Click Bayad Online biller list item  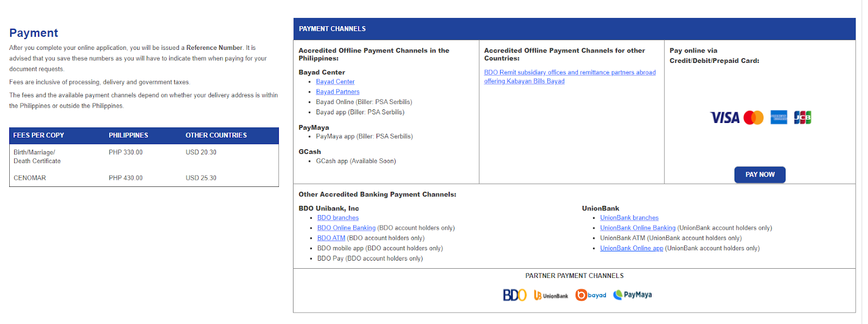(x=364, y=102)
